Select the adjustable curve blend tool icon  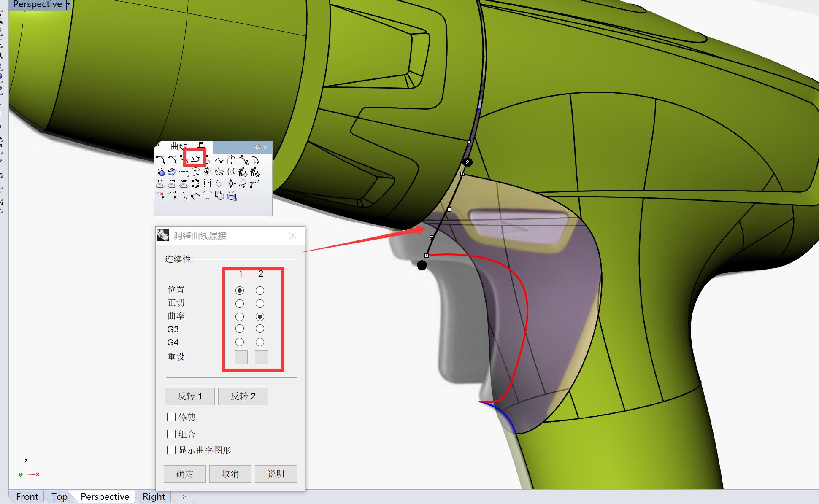point(195,159)
